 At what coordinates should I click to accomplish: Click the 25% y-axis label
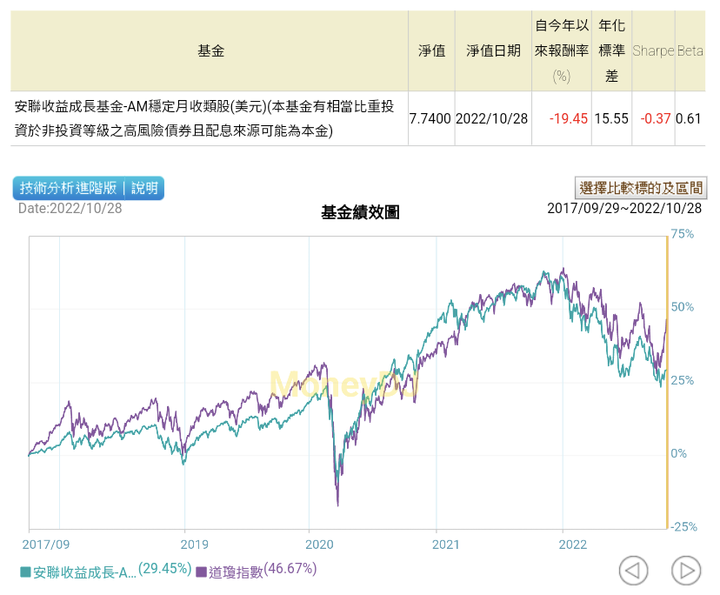click(682, 380)
